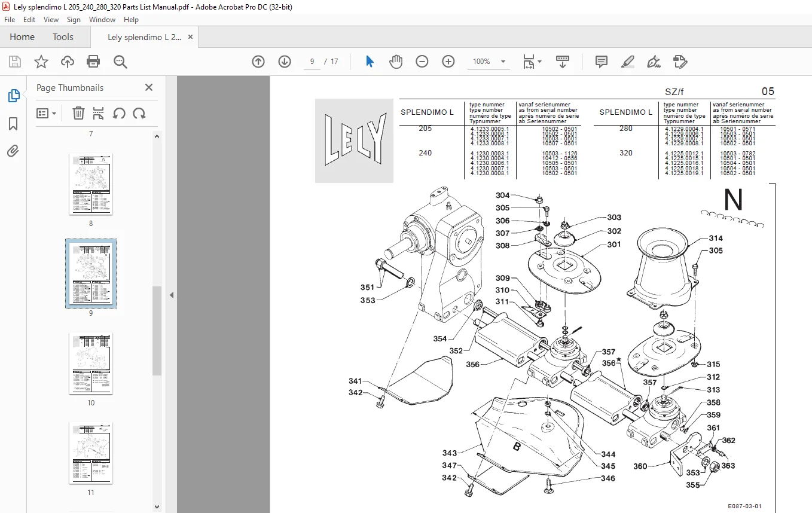Open the Help menu
812x513 pixels.
131,20
